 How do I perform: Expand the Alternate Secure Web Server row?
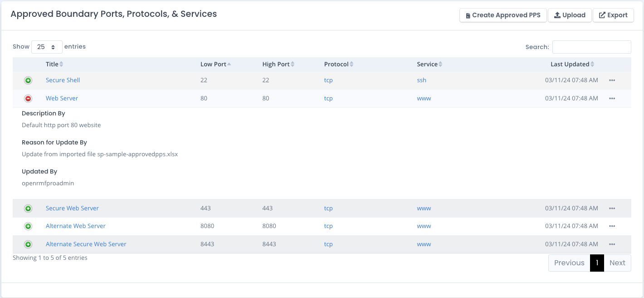28,244
